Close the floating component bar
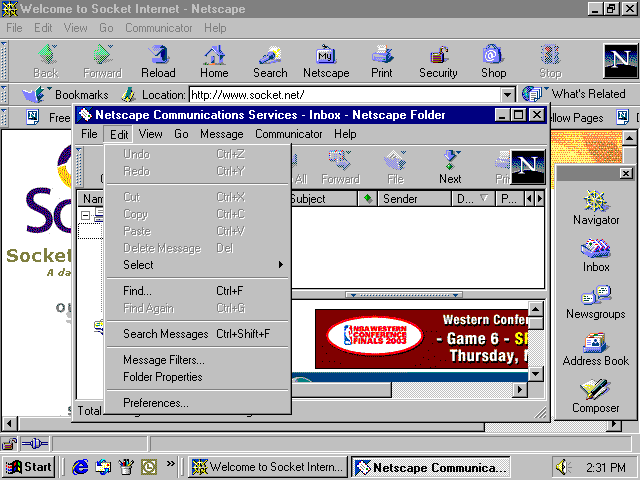640x480 pixels. pyautogui.click(x=626, y=173)
